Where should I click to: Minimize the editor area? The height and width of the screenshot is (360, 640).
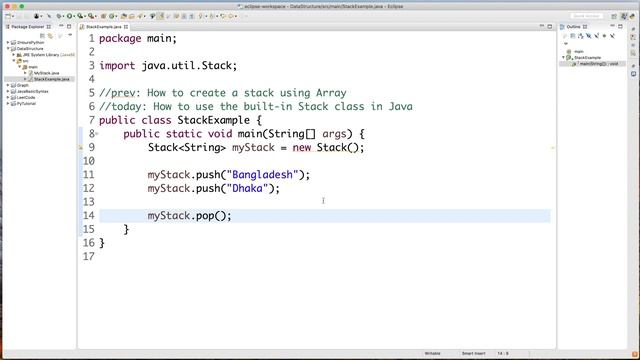point(542,26)
